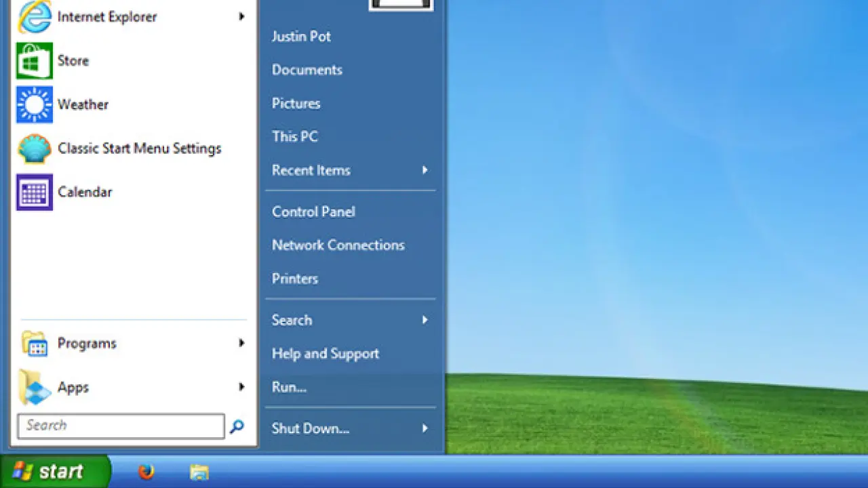Viewport: 868px width, 488px height.
Task: Click the green start button
Action: click(56, 472)
